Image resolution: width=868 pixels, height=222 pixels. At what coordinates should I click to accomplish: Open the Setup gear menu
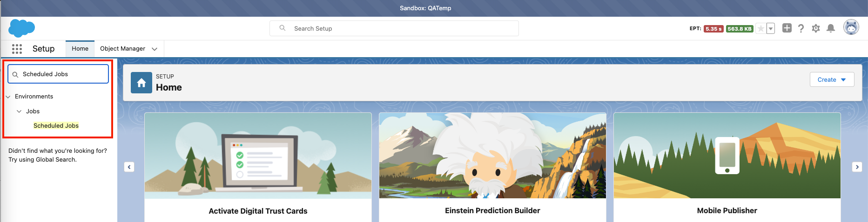coord(816,28)
